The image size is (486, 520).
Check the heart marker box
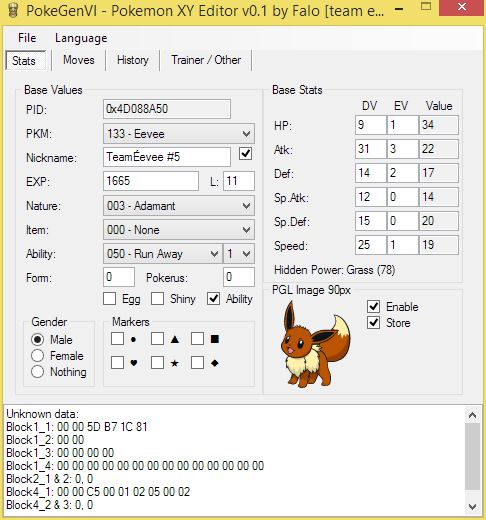tap(117, 362)
